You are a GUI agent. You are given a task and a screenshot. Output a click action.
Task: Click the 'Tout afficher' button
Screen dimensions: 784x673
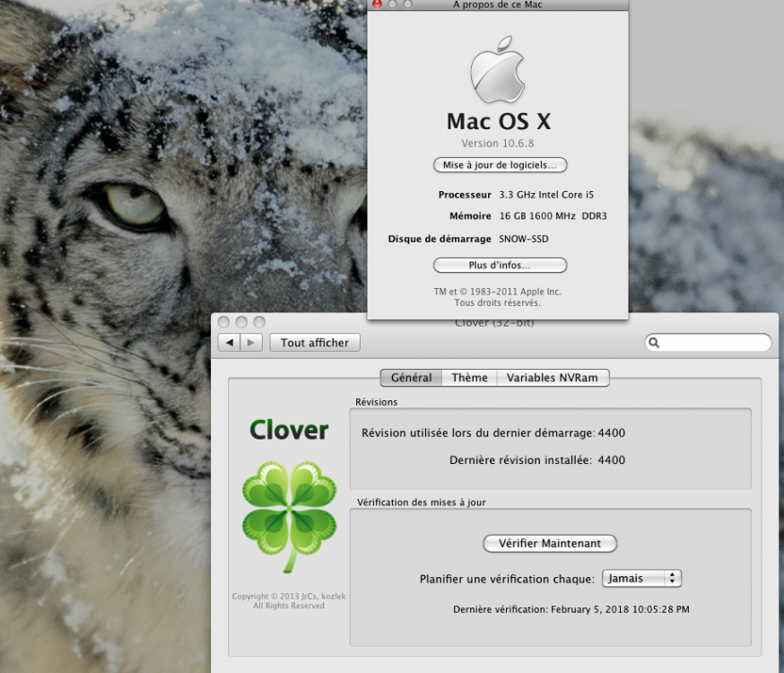[315, 343]
